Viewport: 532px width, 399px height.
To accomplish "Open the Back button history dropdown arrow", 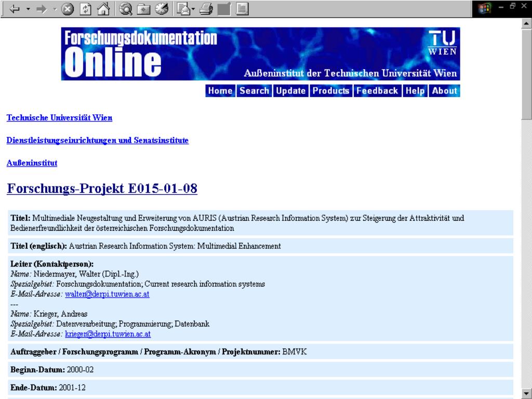I will [28, 9].
